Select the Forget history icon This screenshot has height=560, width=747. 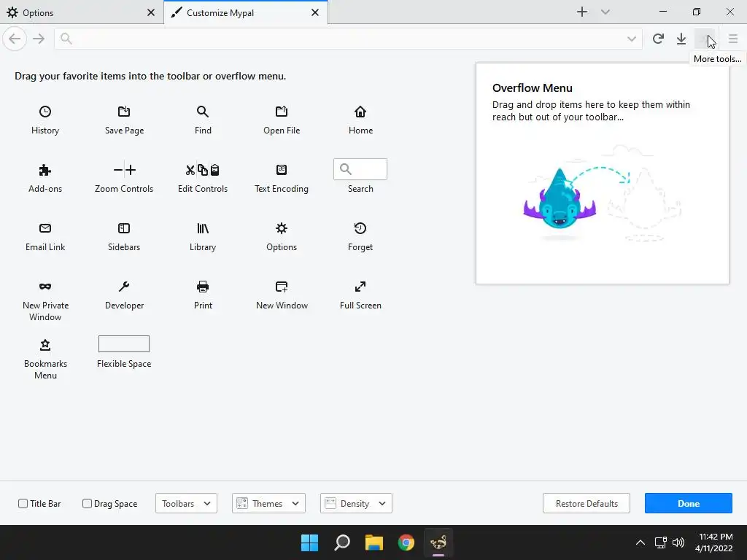pos(360,228)
